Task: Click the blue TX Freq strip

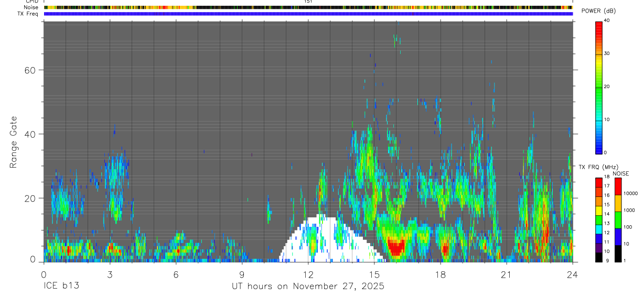Action: pyautogui.click(x=308, y=14)
